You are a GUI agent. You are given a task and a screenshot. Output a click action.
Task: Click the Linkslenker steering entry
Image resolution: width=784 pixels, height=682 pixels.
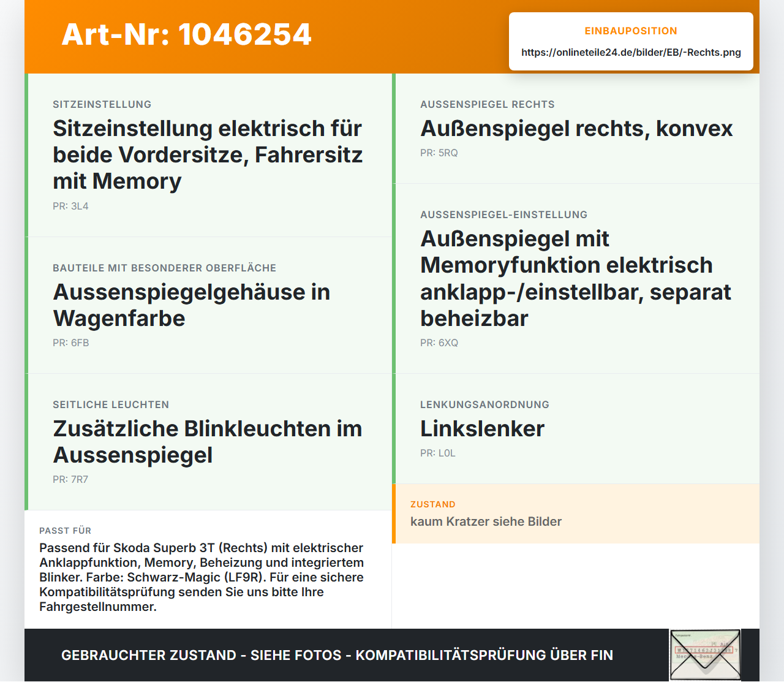(576, 429)
